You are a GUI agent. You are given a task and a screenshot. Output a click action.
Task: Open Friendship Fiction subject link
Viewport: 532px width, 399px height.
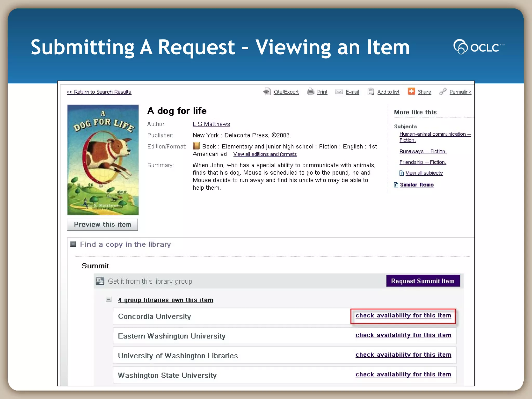pyautogui.click(x=423, y=162)
